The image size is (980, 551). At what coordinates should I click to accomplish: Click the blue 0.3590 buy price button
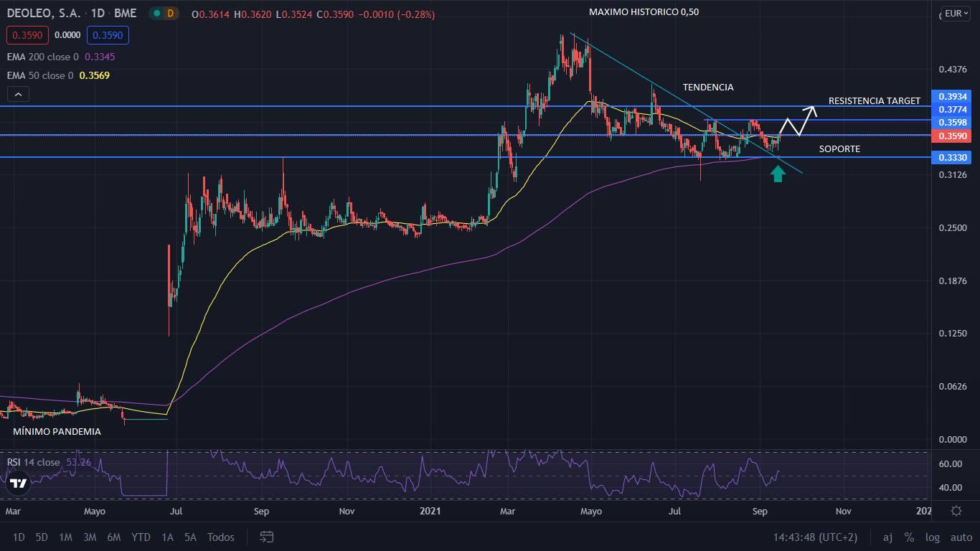click(x=108, y=34)
